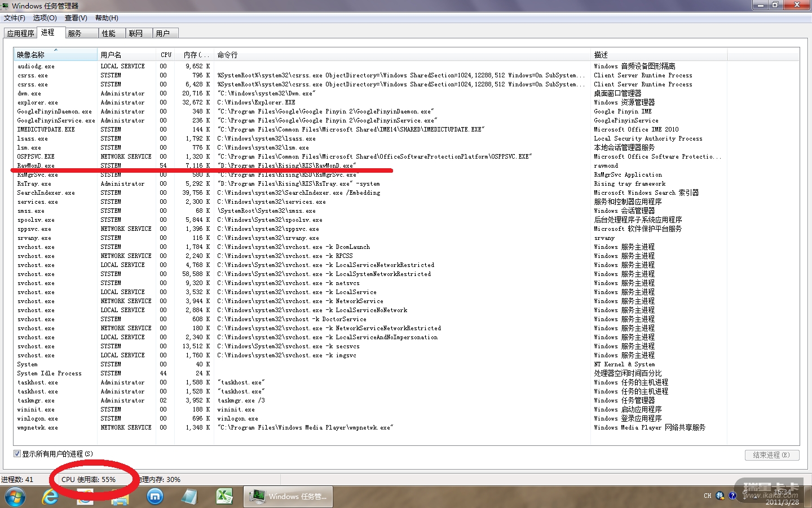This screenshot has width=812, height=508.
Task: Launch Excel from the taskbar
Action: tap(224, 497)
